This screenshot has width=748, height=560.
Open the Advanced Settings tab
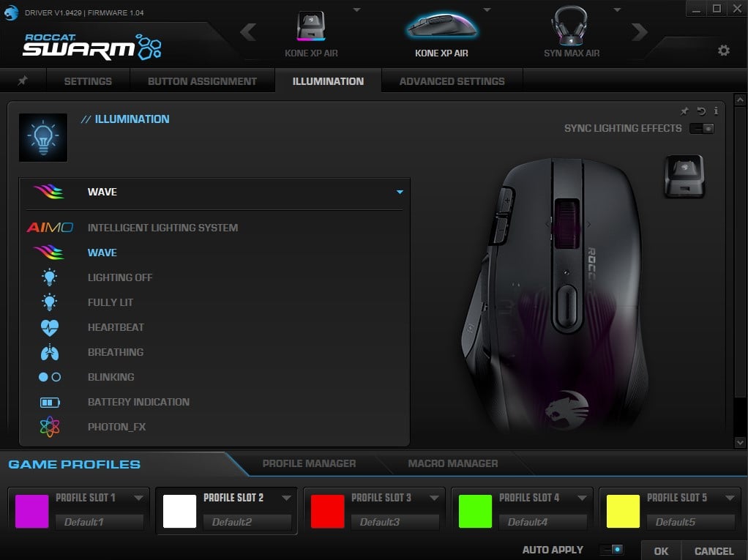(x=452, y=81)
